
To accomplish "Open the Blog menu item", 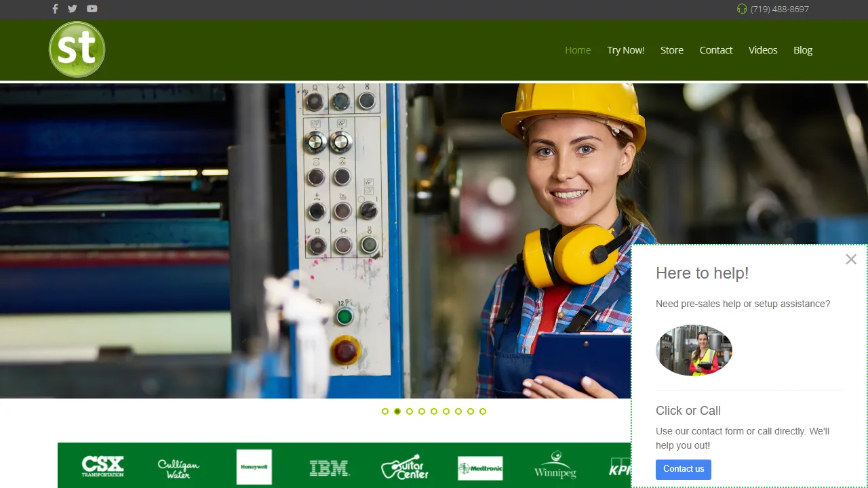I will pyautogui.click(x=803, y=49).
